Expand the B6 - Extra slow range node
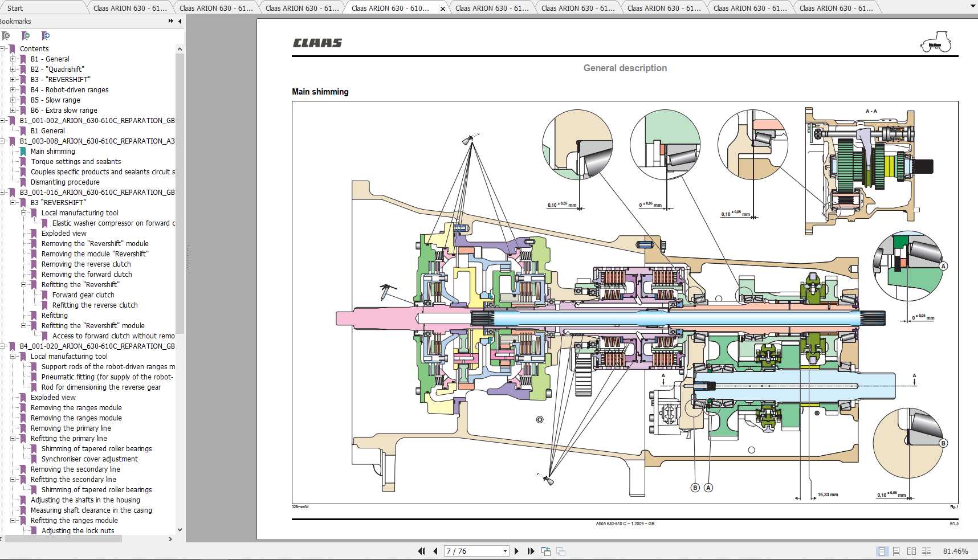Image resolution: width=978 pixels, height=560 pixels. 13,111
